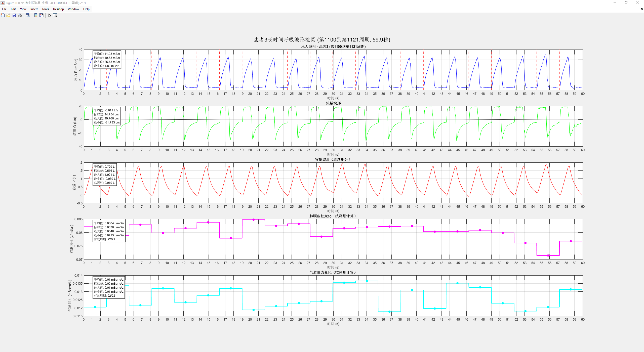644x352 pixels.
Task: Click the Open File folder icon
Action: 9,15
